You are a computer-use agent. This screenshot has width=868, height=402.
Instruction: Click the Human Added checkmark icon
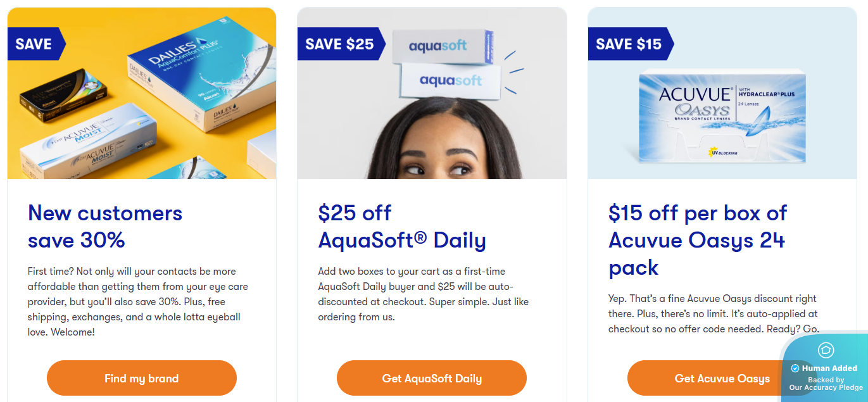coord(795,368)
